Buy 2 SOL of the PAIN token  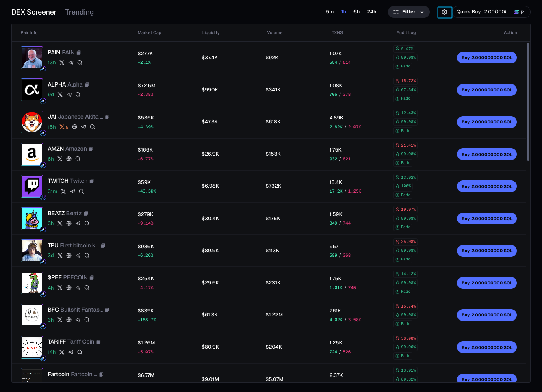point(487,58)
